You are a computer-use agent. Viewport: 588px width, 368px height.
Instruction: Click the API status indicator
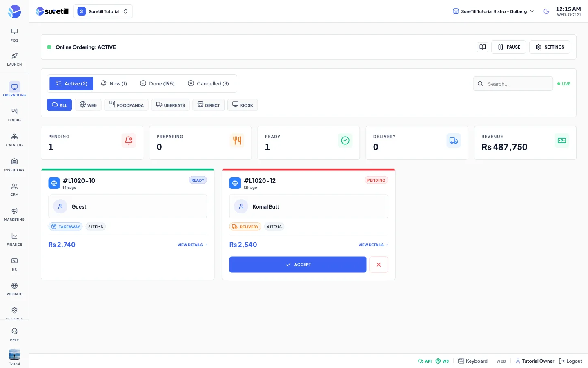point(425,361)
